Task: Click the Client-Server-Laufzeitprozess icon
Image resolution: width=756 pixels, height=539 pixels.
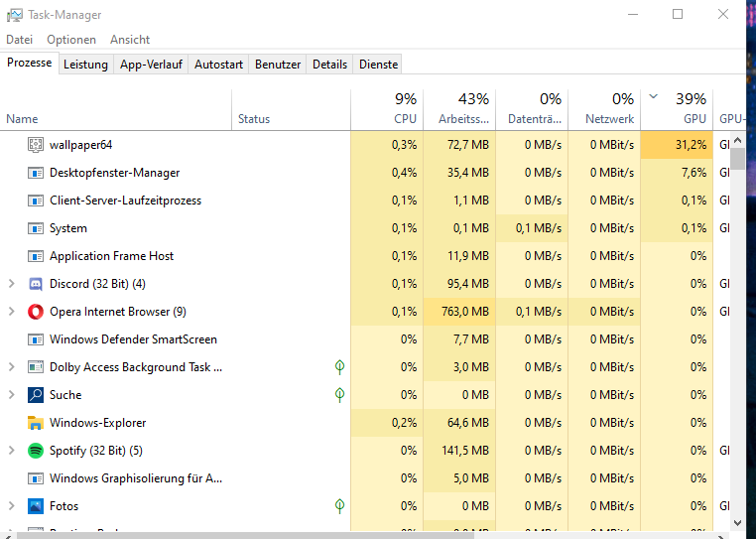Action: coord(35,201)
